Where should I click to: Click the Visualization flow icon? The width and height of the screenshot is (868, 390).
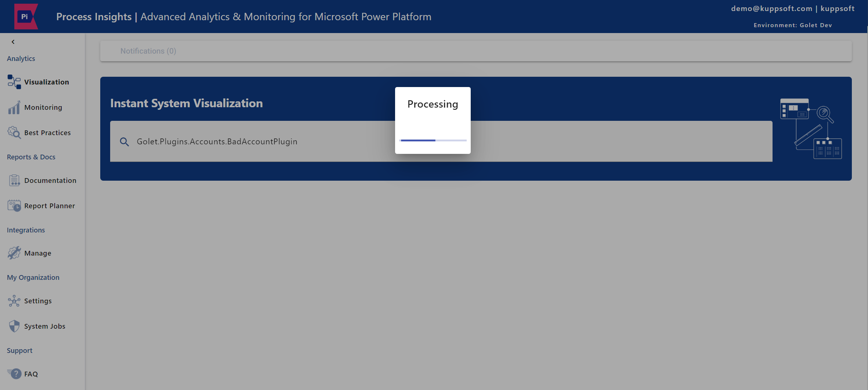tap(14, 82)
